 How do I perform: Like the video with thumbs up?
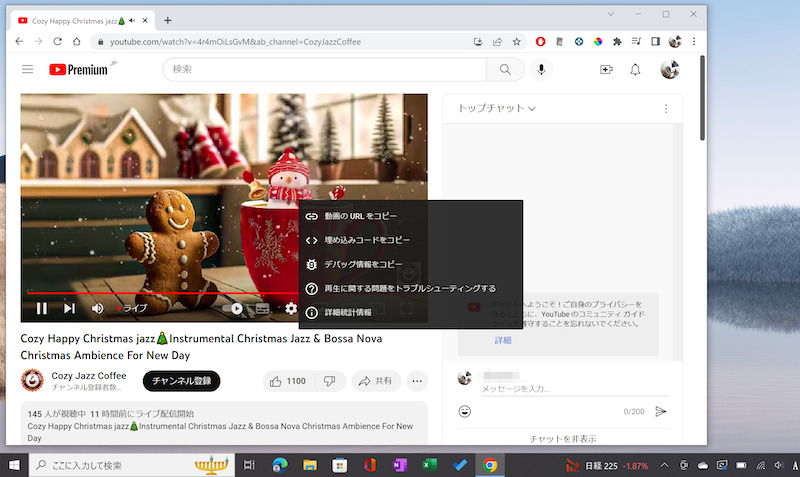click(x=286, y=381)
